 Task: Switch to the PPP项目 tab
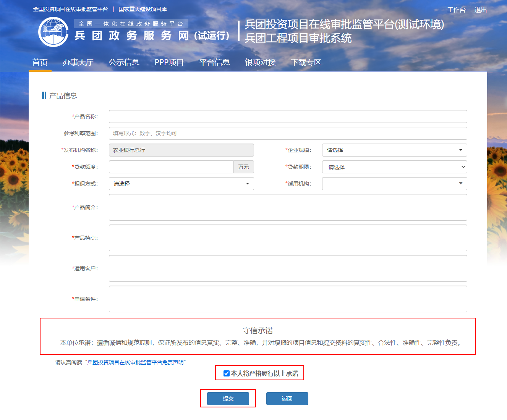pos(169,62)
